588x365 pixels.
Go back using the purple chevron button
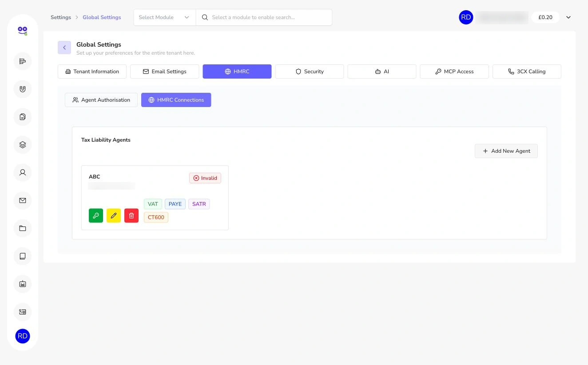[x=64, y=48]
